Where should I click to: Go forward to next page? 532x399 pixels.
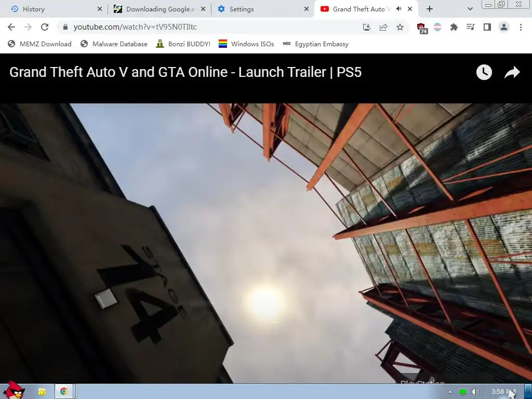pyautogui.click(x=28, y=27)
